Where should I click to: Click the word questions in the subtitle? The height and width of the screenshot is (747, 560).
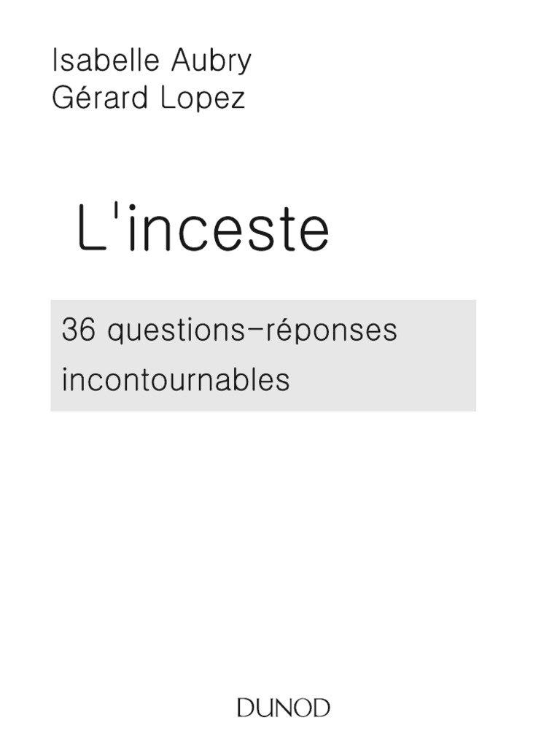pos(166,332)
